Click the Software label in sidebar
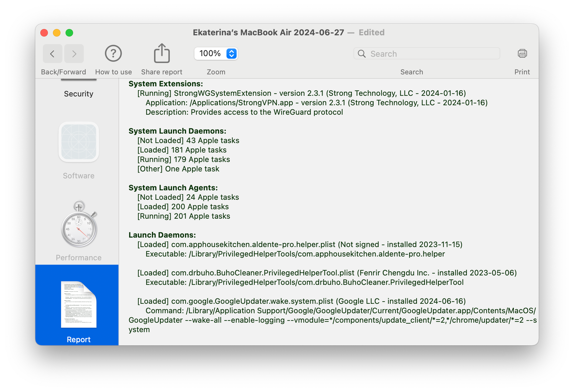 point(78,176)
